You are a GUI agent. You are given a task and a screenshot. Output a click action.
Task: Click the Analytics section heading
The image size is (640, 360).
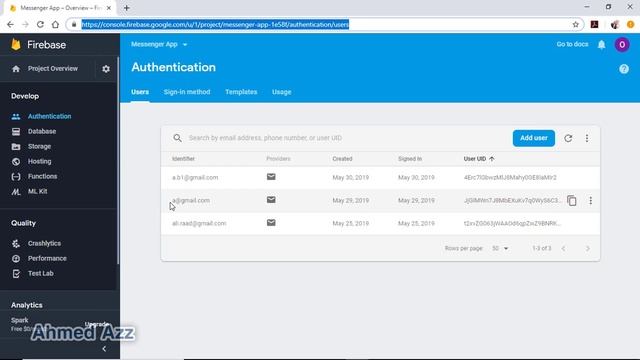point(27,305)
